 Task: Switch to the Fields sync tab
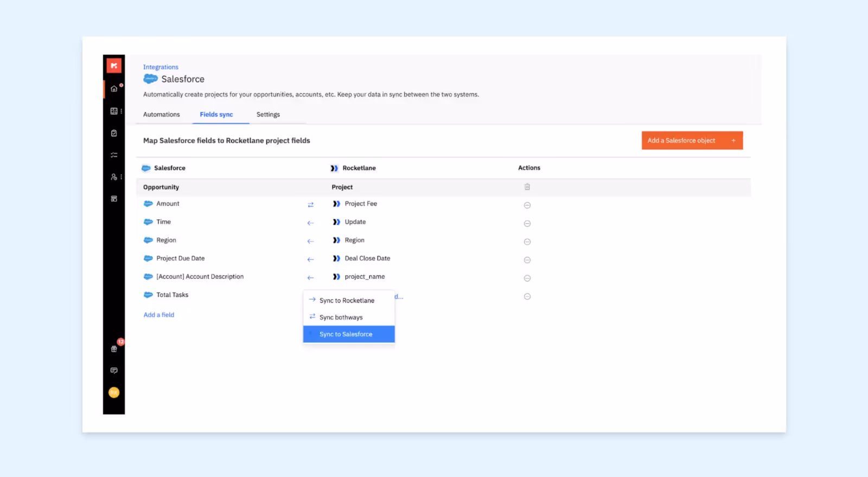coord(216,115)
